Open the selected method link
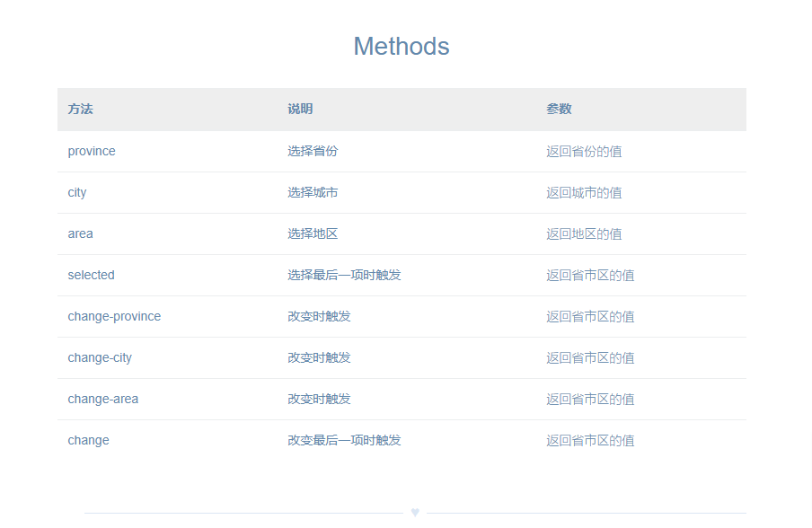Screen dimensions: 812x528 tap(91, 275)
